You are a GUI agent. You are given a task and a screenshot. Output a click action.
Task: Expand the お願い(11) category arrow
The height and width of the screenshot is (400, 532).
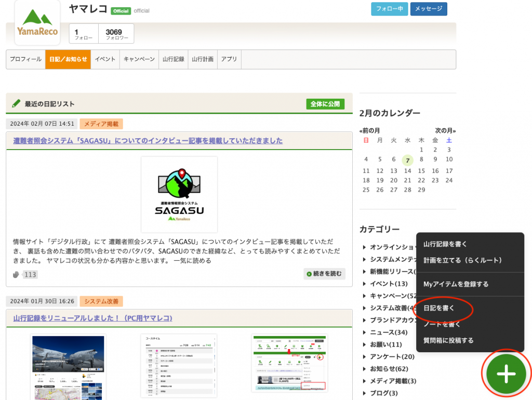tap(364, 345)
